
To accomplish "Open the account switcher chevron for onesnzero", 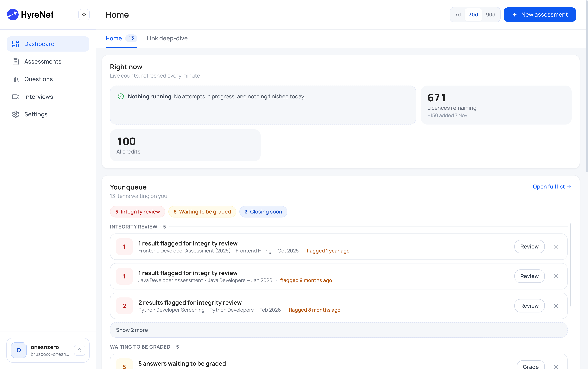I will pos(80,350).
